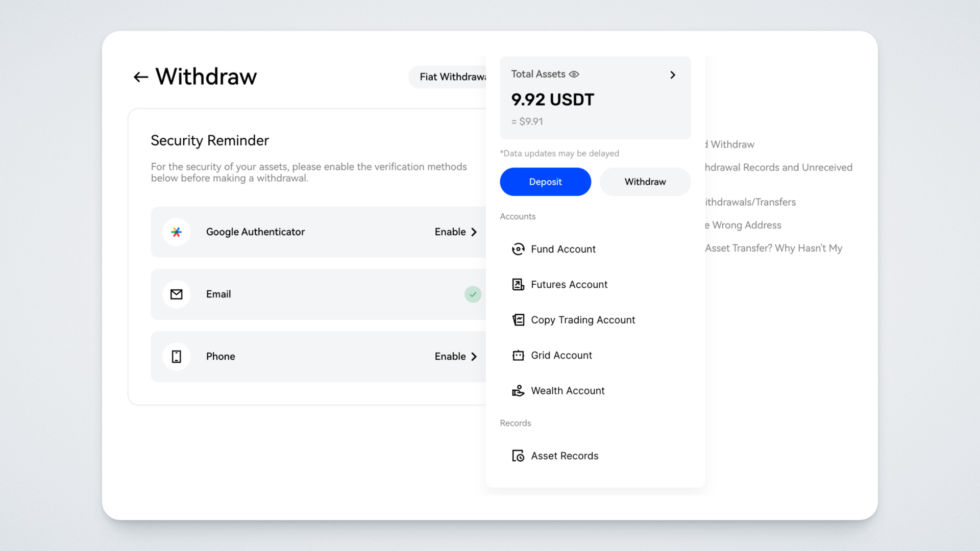Click the Fund Account icon
Screen dimensions: 980x551
coord(518,249)
